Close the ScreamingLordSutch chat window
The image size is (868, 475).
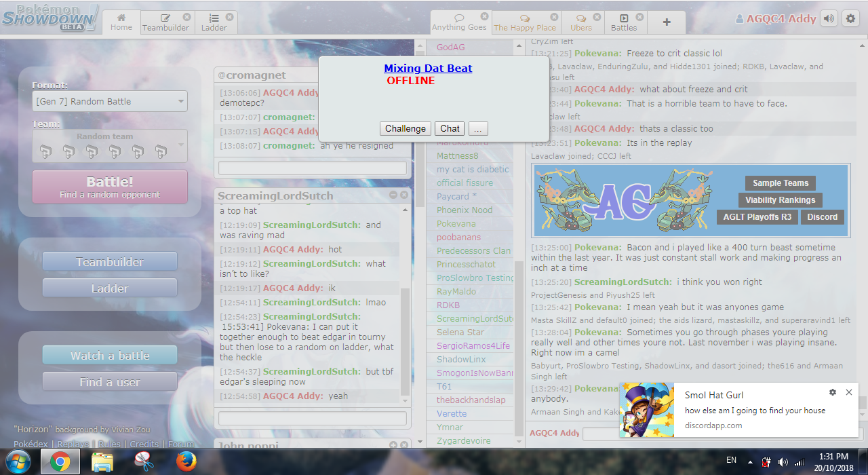pos(404,195)
